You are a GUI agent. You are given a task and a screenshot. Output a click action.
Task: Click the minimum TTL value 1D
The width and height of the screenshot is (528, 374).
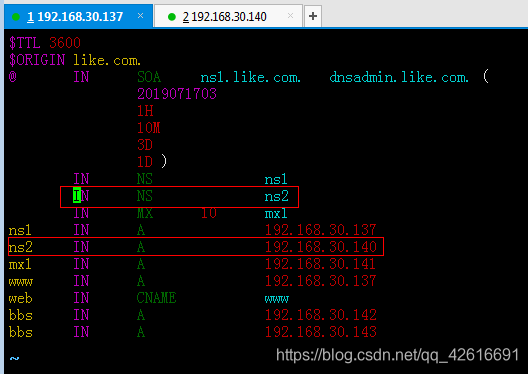coord(145,162)
